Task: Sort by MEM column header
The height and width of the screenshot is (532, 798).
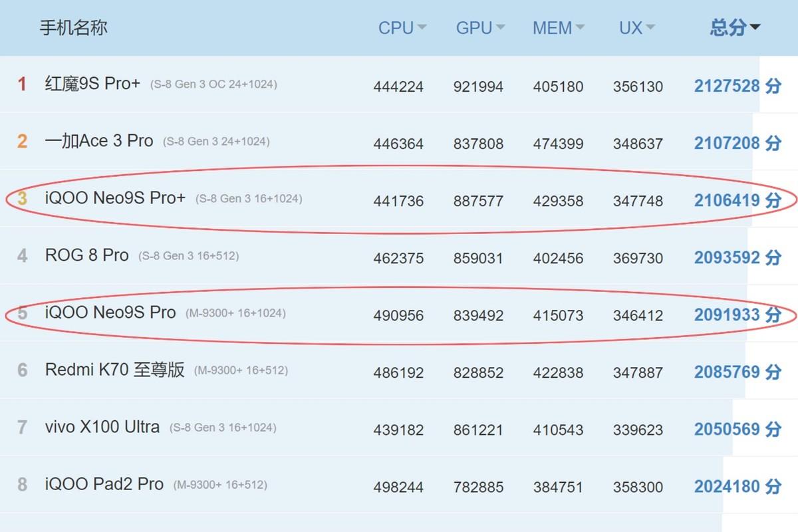Action: point(558,28)
